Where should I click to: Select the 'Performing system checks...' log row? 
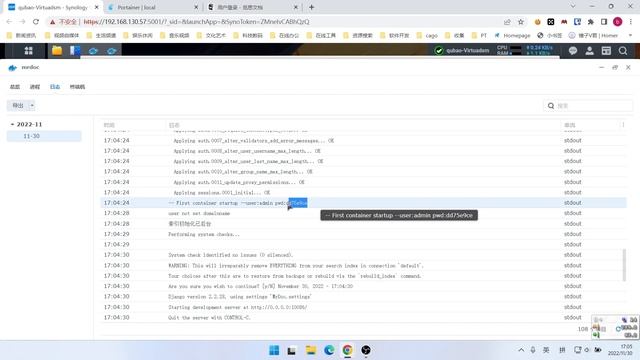363,234
